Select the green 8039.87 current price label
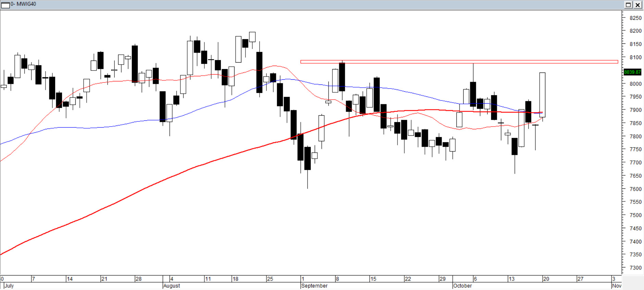The height and width of the screenshot is (290, 644). [632, 72]
